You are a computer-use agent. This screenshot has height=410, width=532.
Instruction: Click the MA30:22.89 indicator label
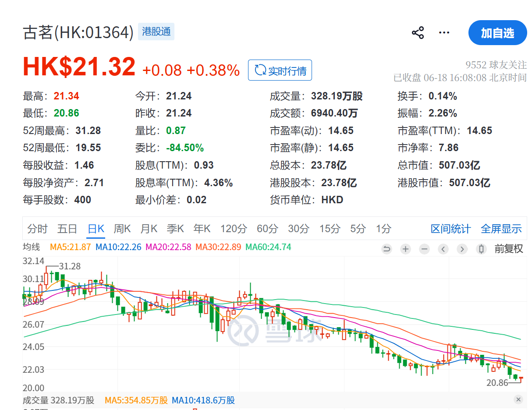click(x=218, y=247)
